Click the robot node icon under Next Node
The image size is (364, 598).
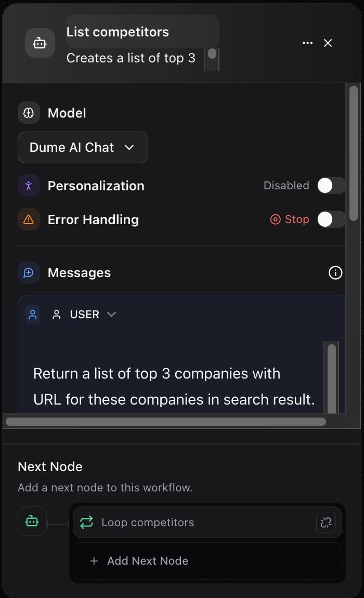[32, 521]
